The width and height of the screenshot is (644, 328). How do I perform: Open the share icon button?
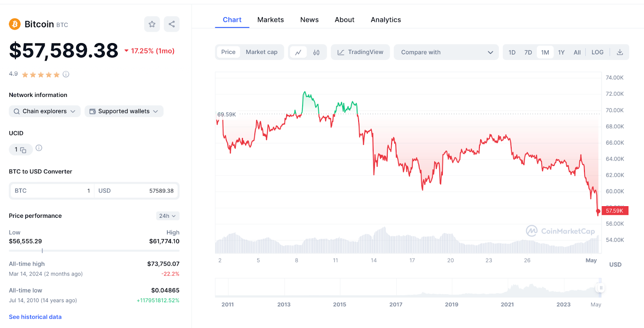[x=172, y=24]
